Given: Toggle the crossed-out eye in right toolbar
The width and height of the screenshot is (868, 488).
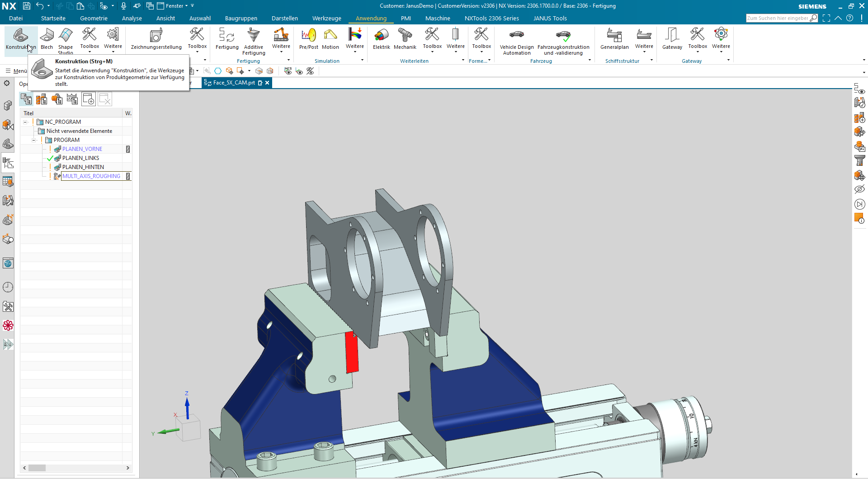Looking at the screenshot, I should coord(859,189).
